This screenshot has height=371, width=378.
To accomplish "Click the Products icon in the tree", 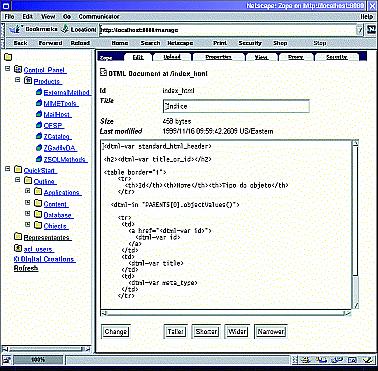I will pos(28,81).
